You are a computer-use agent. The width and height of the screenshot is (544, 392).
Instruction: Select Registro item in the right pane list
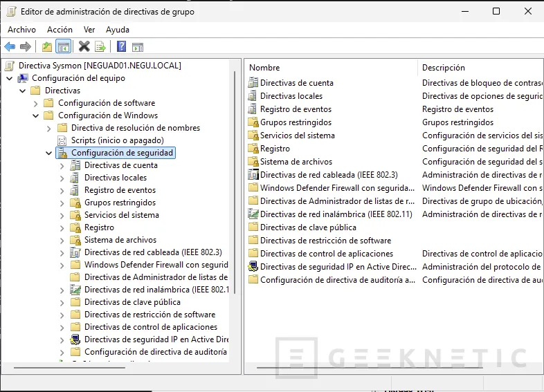tap(275, 149)
